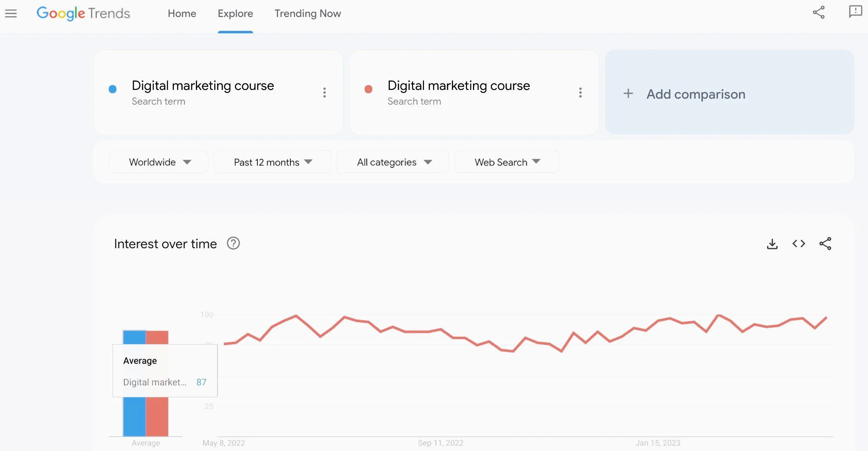Click the Google Trends logo

83,13
